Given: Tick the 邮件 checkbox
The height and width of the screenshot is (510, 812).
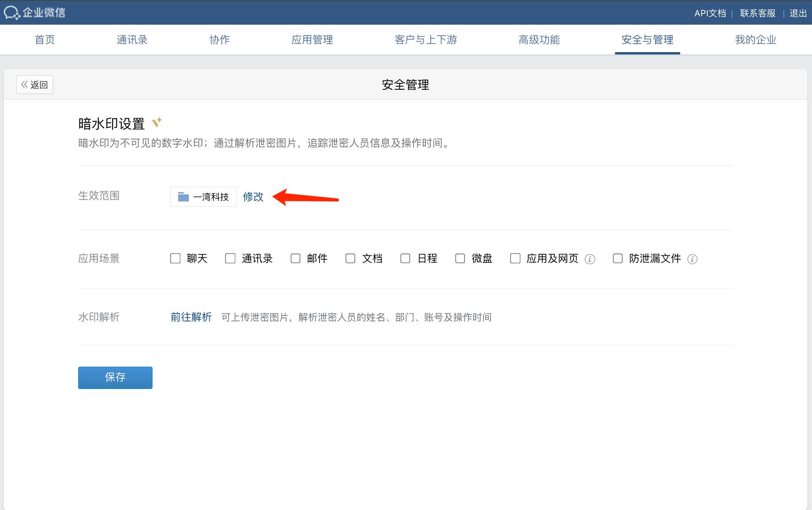Looking at the screenshot, I should click(x=295, y=258).
